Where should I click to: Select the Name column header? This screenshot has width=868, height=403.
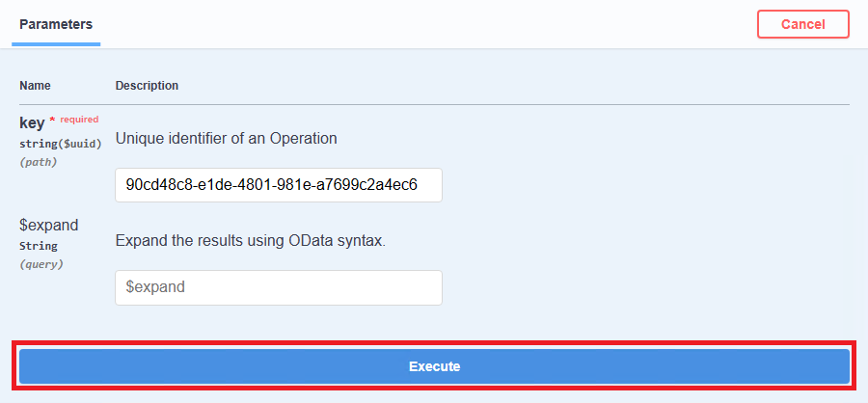point(35,86)
